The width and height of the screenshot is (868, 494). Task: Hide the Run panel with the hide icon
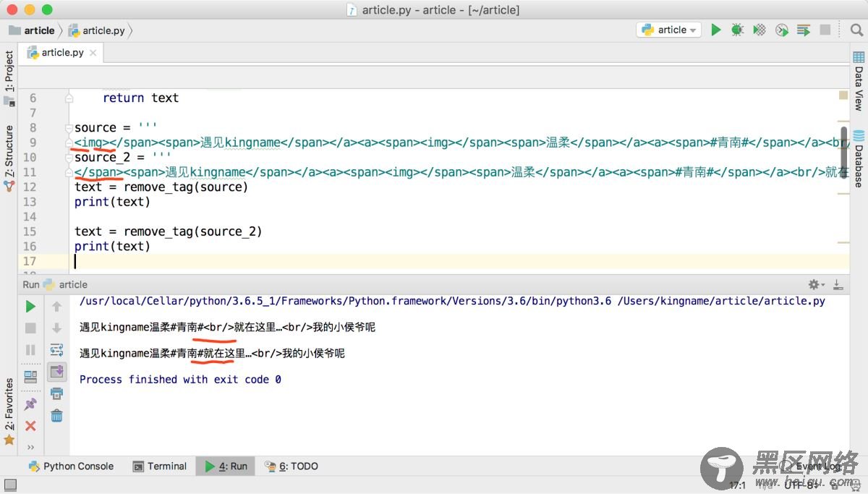[838, 285]
